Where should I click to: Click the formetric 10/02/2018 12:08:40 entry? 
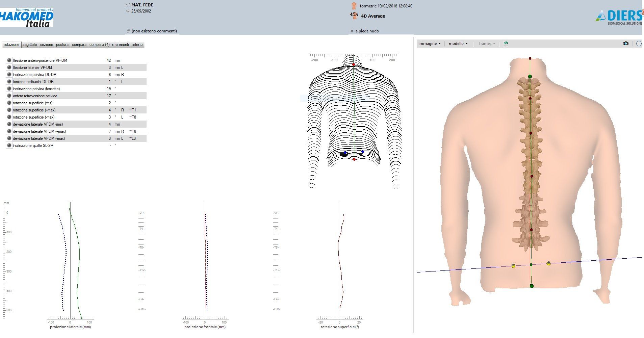click(386, 6)
